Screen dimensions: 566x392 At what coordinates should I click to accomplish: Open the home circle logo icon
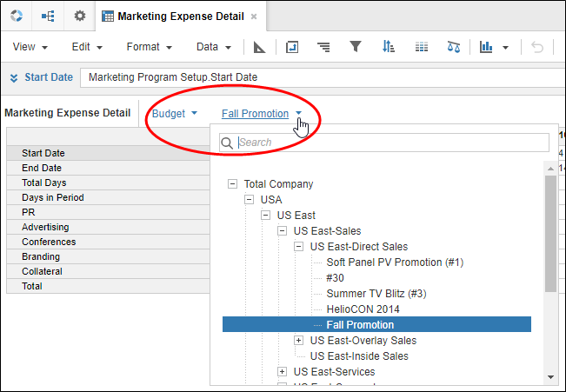tap(17, 16)
